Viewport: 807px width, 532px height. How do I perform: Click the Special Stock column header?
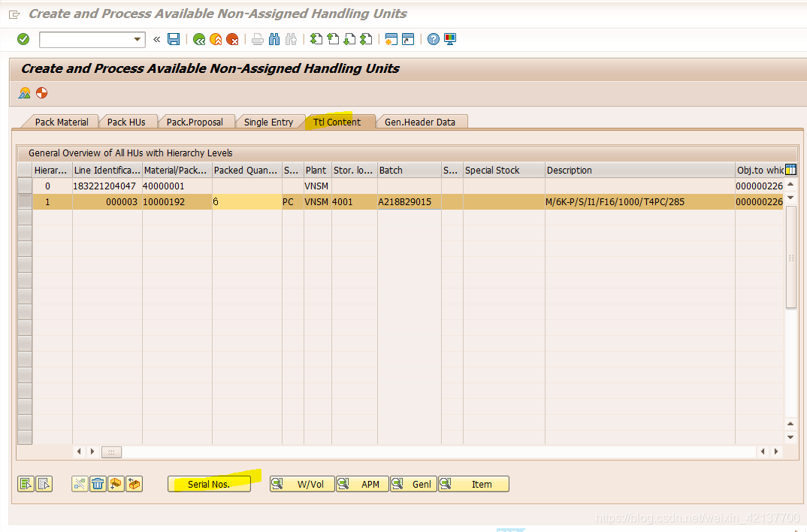tap(504, 171)
